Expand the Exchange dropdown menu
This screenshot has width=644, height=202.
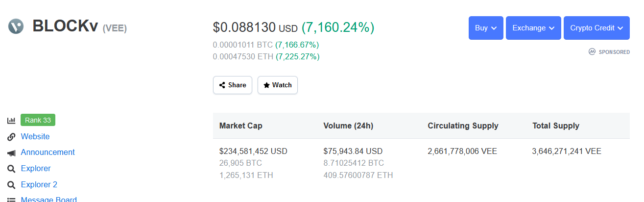[x=533, y=28]
